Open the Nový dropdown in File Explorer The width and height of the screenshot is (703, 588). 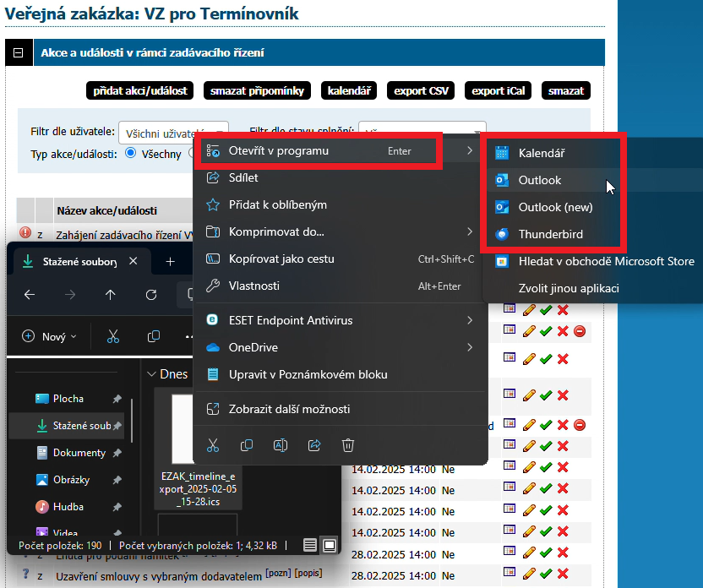point(48,336)
